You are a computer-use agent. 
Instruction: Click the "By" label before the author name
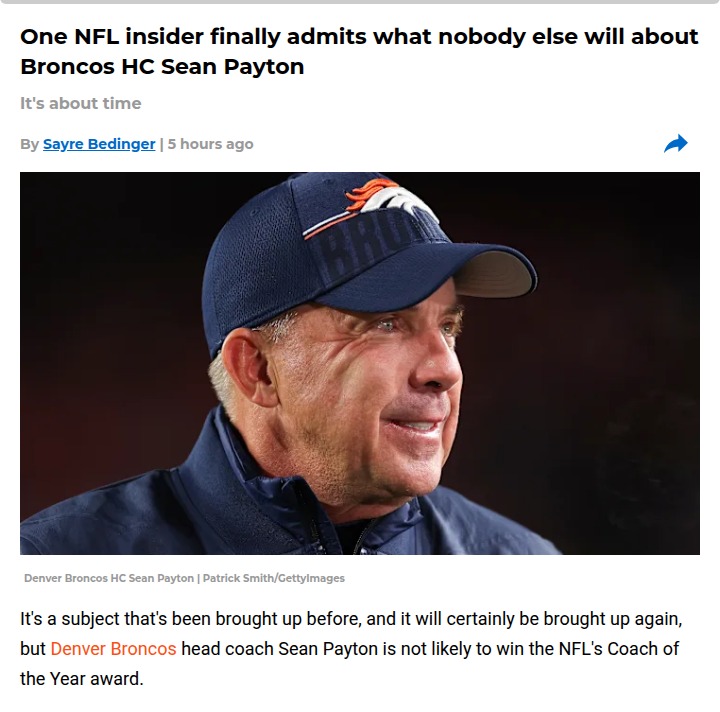point(29,144)
